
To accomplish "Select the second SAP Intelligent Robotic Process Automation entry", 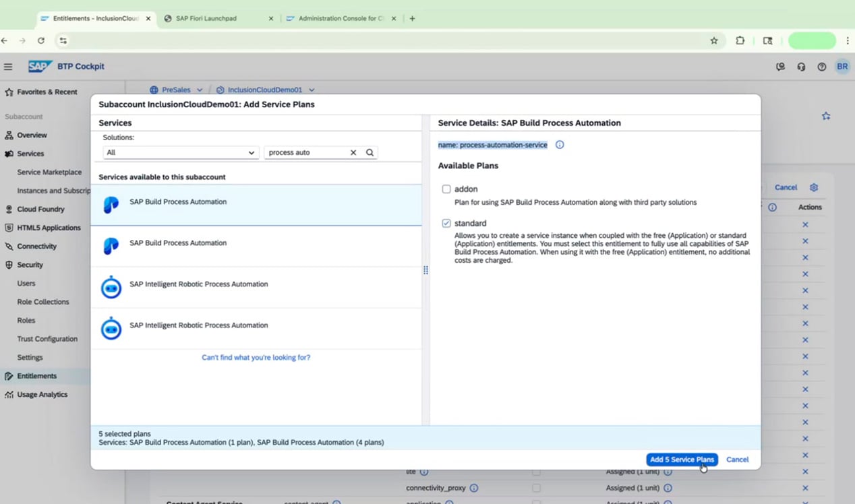I will point(256,329).
